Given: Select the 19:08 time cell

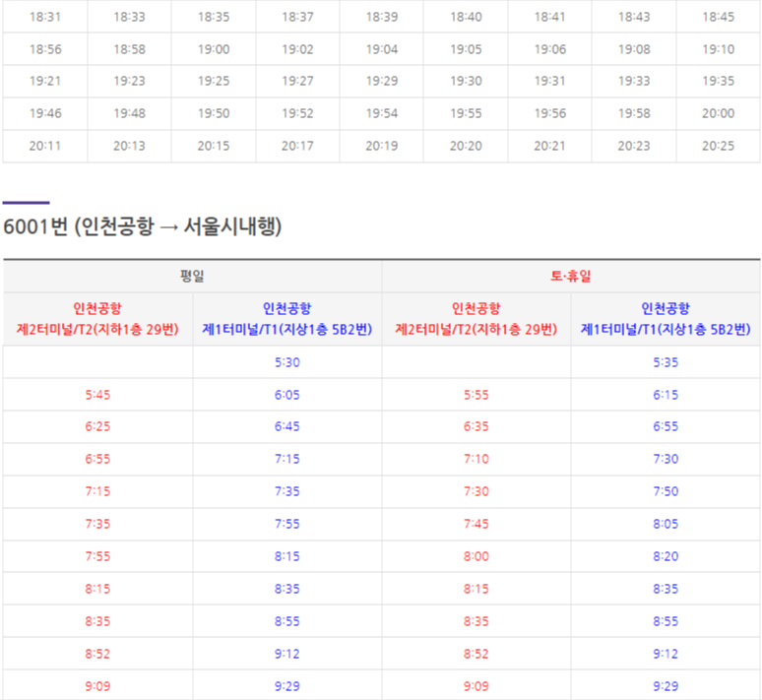Looking at the screenshot, I should [x=634, y=49].
